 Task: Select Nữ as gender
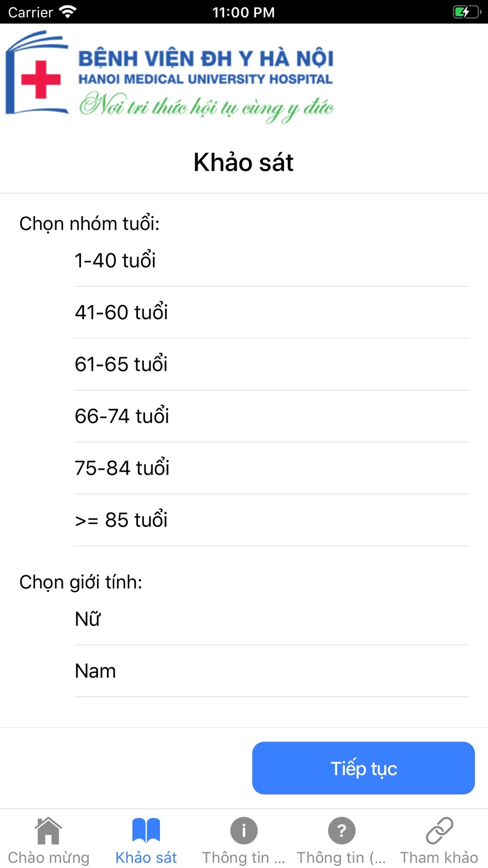tap(271, 619)
